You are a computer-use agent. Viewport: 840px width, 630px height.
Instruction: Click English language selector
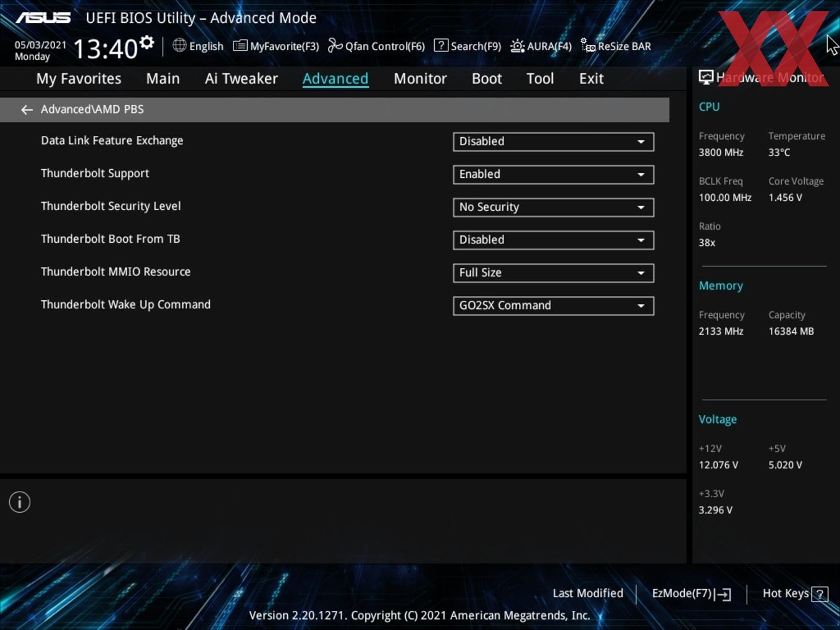pos(206,46)
